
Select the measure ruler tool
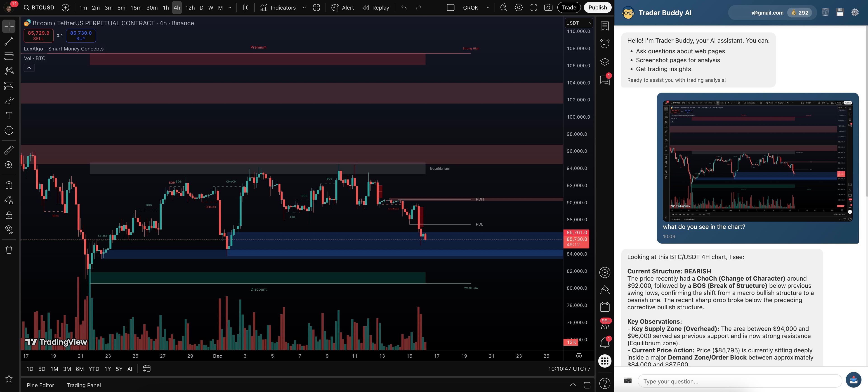[x=9, y=150]
